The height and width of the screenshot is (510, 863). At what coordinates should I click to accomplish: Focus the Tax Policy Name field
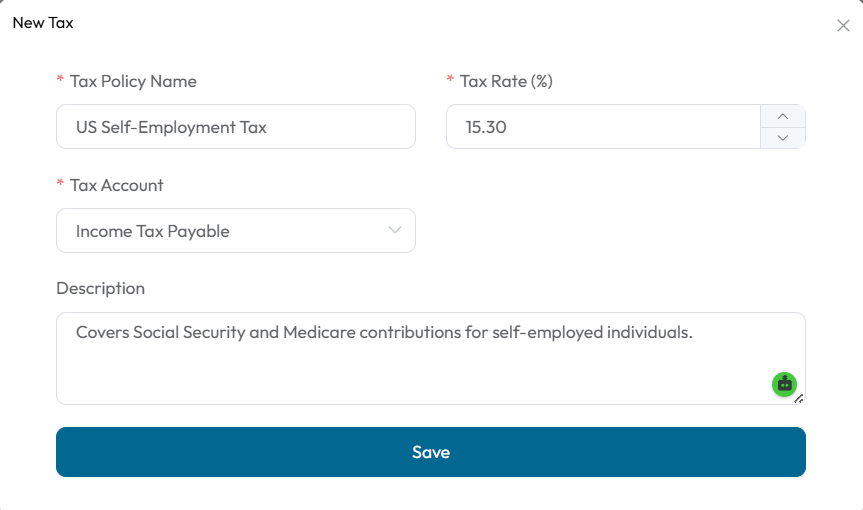[x=236, y=127]
